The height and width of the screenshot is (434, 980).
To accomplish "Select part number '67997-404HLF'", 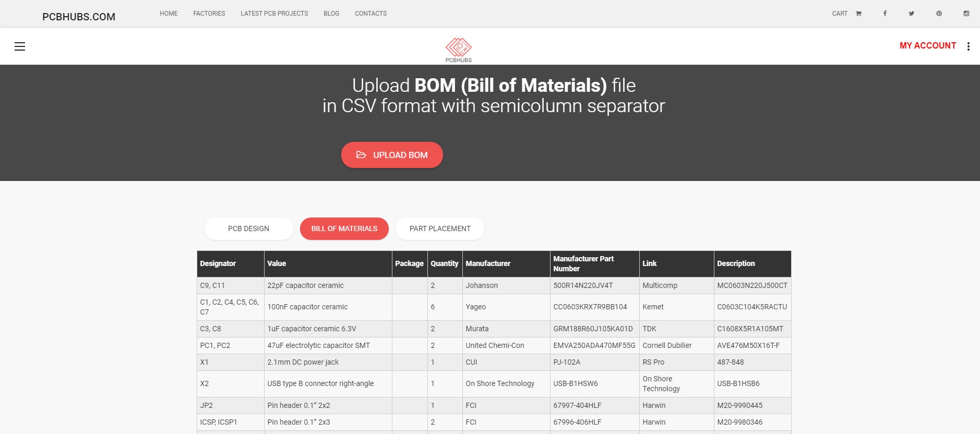I will point(595,405).
